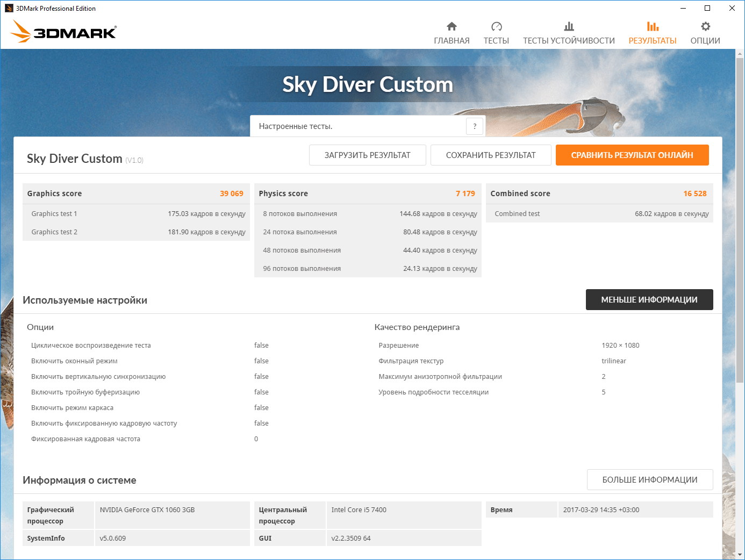
Task: Click the home icon above ГЛАВНАЯ
Action: tap(452, 26)
